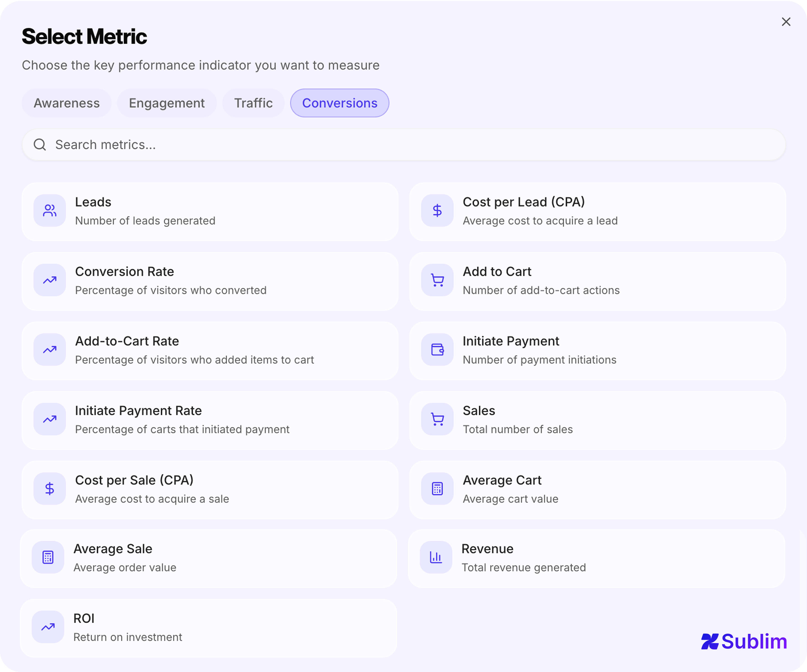Click 'Return on investment' description

[x=128, y=637]
